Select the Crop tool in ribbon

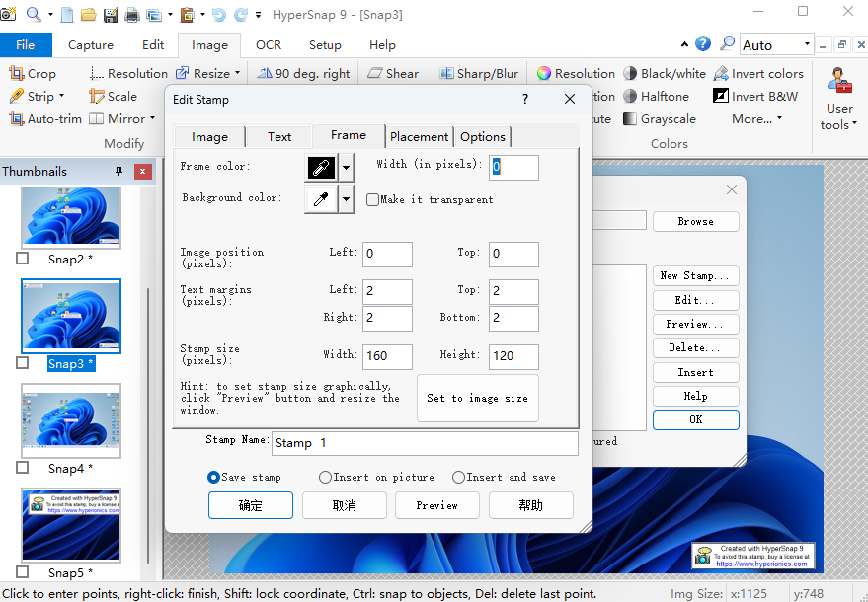click(33, 73)
